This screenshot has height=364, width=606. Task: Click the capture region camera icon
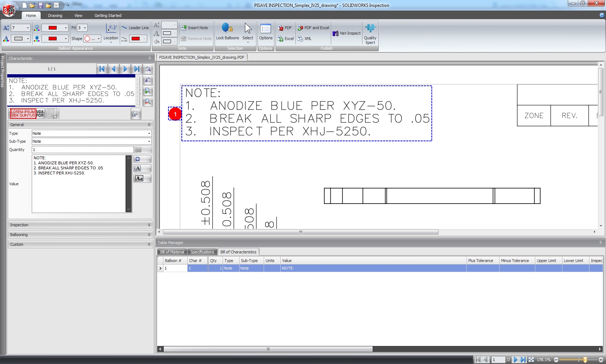[135, 114]
